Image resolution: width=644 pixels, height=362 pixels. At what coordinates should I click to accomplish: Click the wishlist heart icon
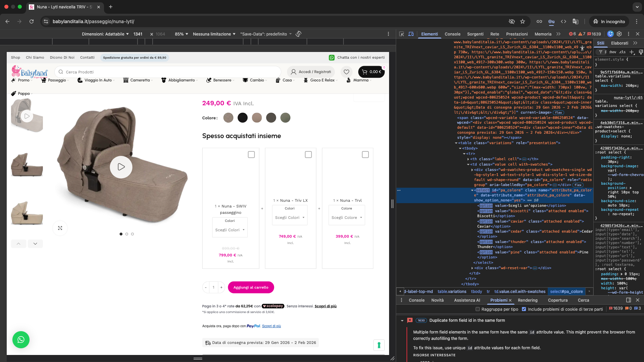346,72
